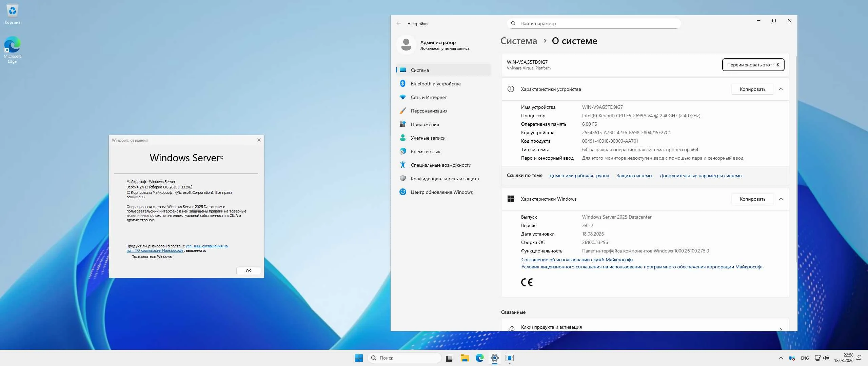This screenshot has width=868, height=366.
Task: Copy device specs with Копировать button
Action: coord(752,89)
